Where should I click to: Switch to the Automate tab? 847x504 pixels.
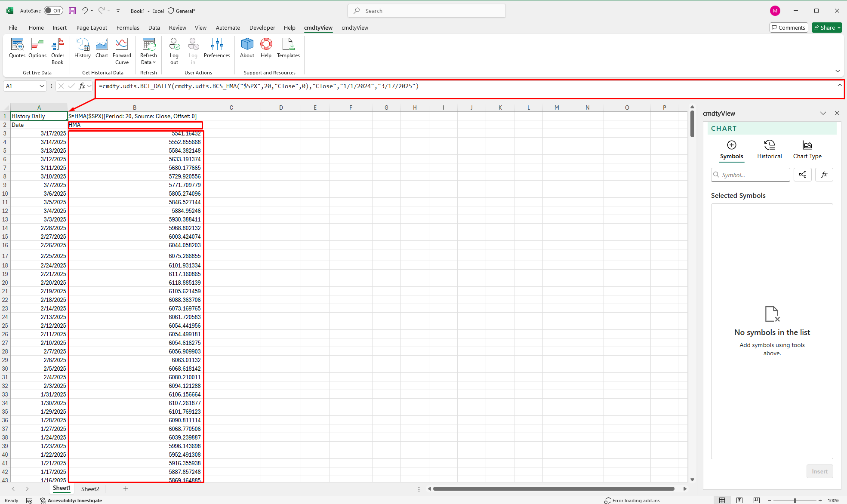coord(228,28)
